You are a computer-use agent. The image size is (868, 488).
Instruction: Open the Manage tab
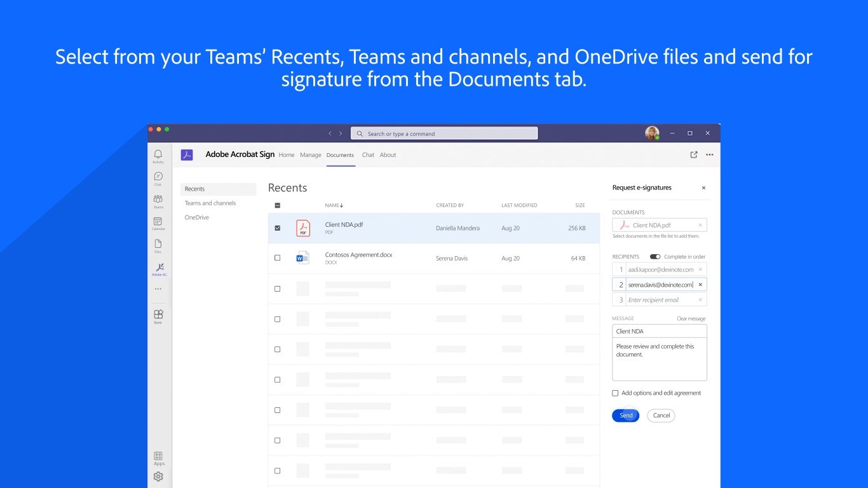click(x=311, y=155)
